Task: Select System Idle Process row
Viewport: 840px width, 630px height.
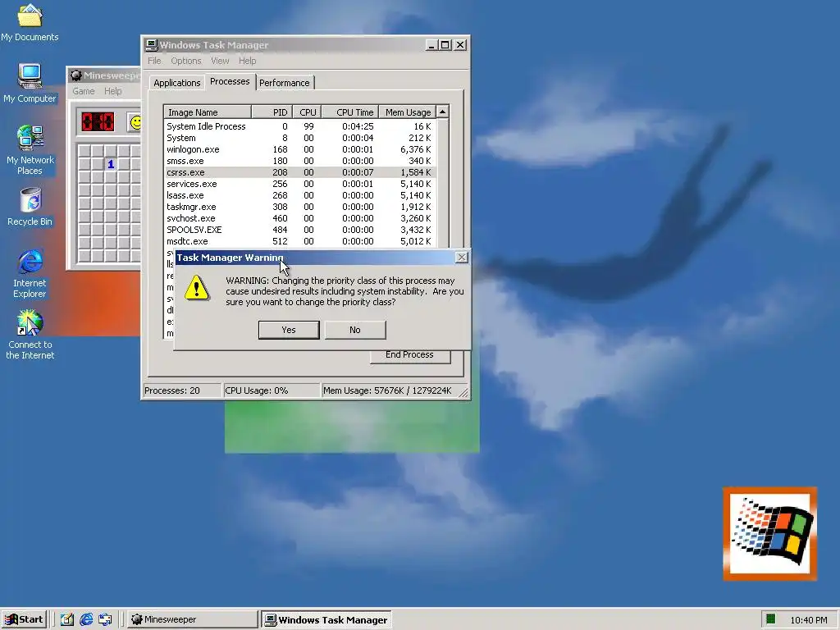Action: [x=300, y=126]
